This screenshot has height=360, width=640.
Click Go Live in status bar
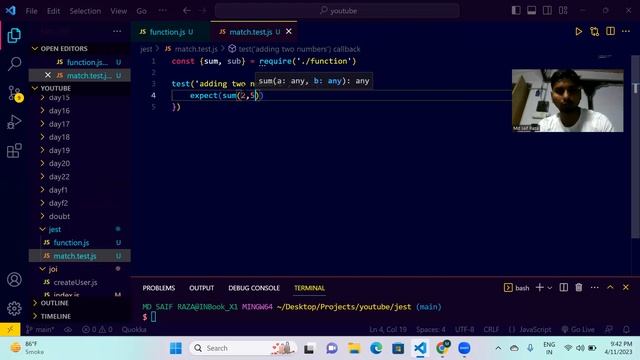coord(578,329)
